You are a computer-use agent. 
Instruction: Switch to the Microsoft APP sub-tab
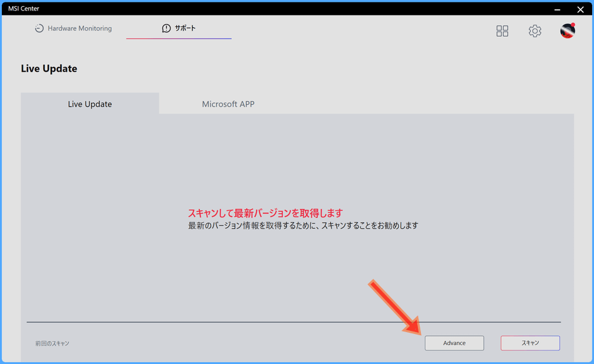(228, 104)
